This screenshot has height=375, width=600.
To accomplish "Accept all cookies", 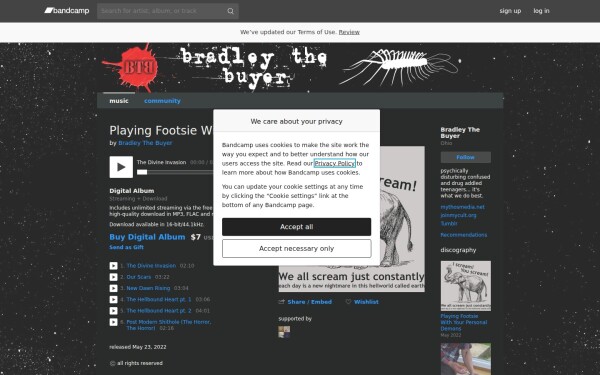I will point(297,227).
